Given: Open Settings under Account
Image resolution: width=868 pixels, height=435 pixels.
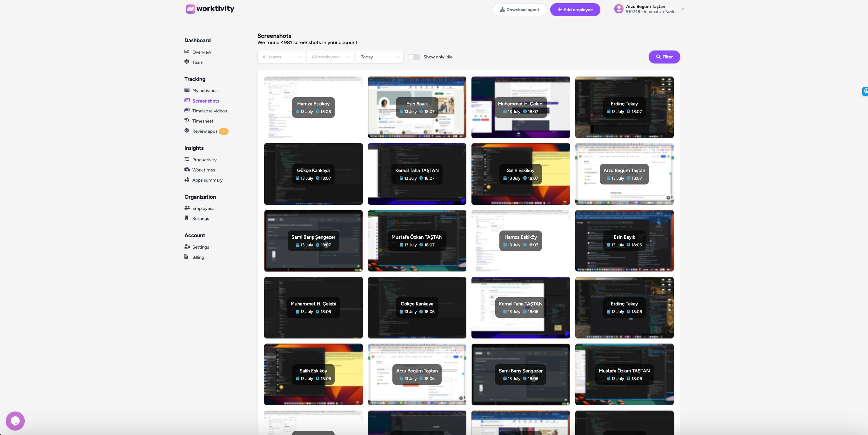Looking at the screenshot, I should coord(200,247).
